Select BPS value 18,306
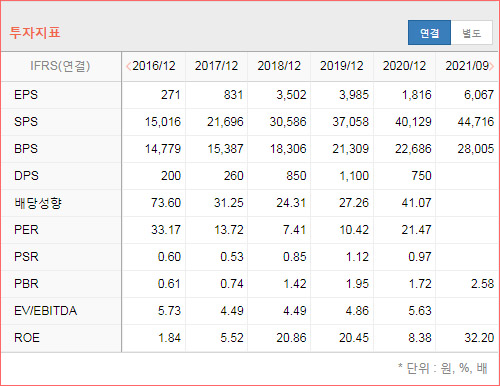This screenshot has height=386, width=500. 288,149
